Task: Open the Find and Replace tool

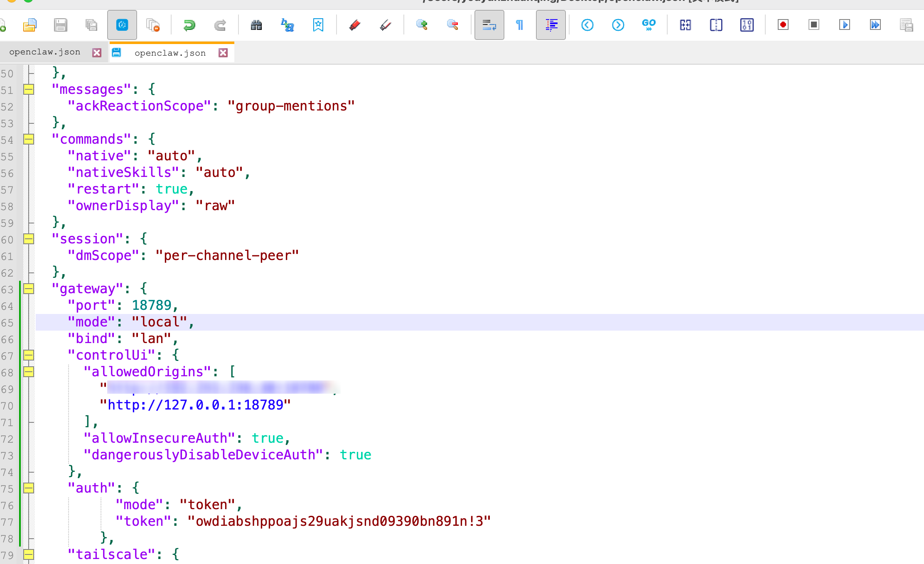Action: point(287,25)
